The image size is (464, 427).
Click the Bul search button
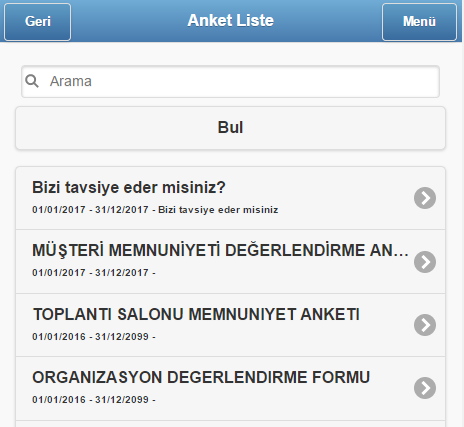[230, 128]
